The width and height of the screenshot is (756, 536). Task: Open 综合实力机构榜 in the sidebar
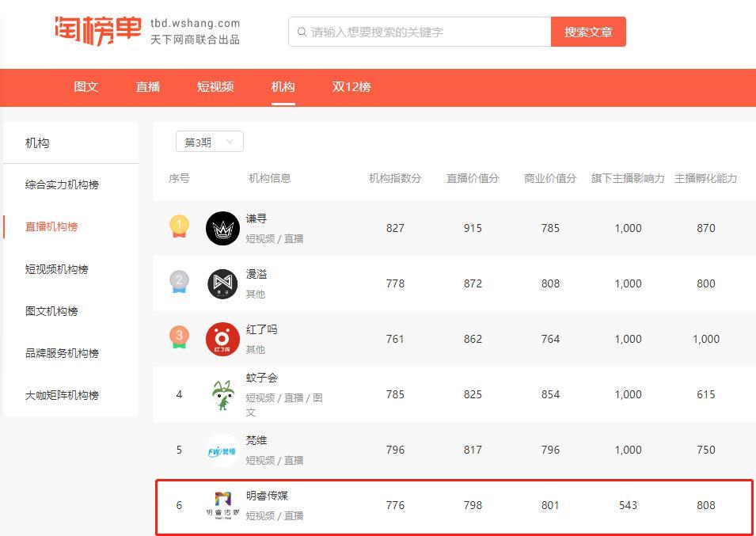(x=63, y=184)
